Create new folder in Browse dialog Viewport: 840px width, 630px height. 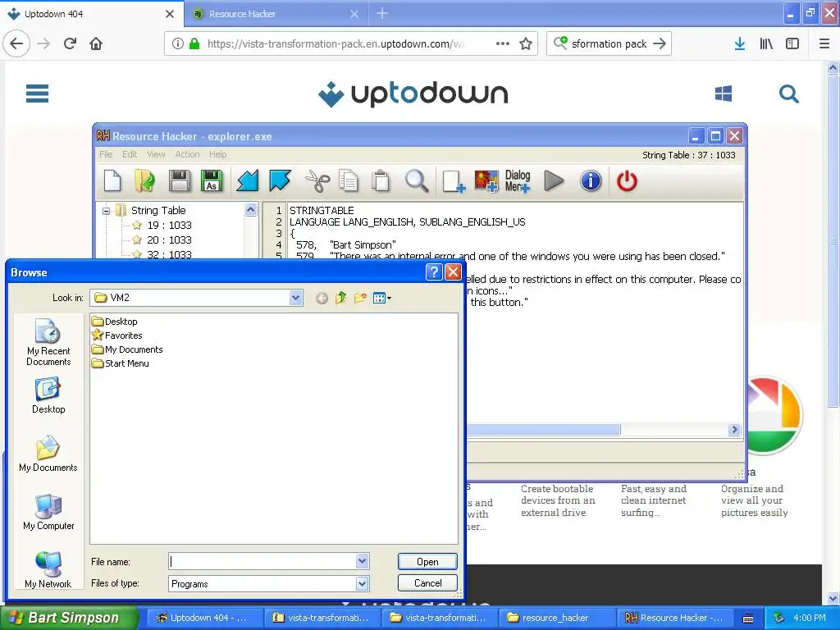coord(360,298)
